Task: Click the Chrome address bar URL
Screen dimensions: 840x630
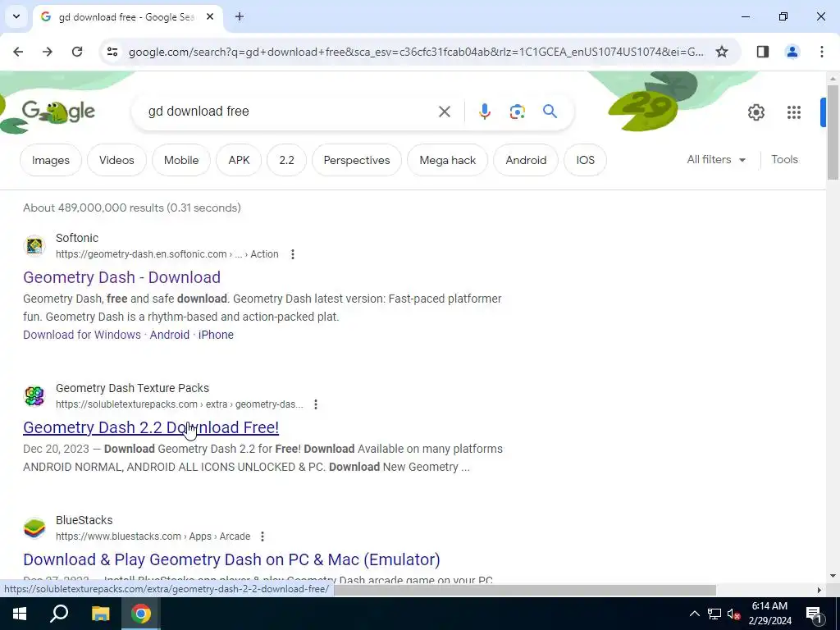Action: coord(416,52)
